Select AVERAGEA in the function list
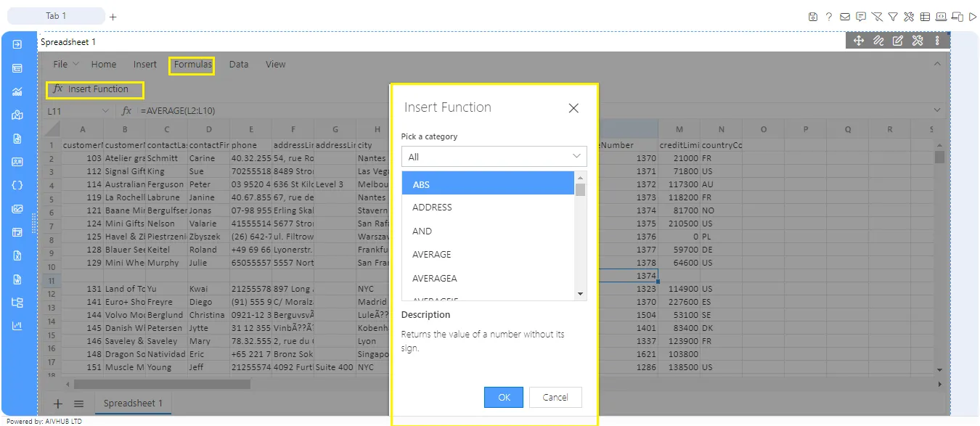The height and width of the screenshot is (426, 980). pyautogui.click(x=488, y=278)
